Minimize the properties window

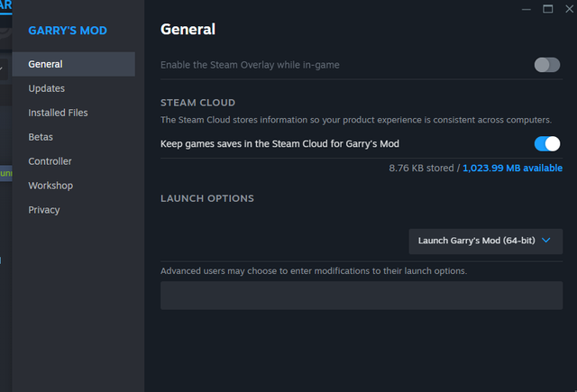click(527, 9)
